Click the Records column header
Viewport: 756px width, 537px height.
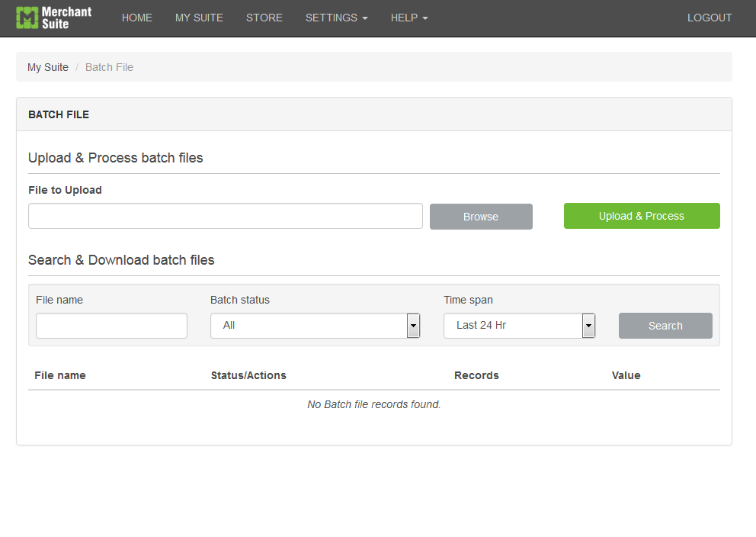476,375
